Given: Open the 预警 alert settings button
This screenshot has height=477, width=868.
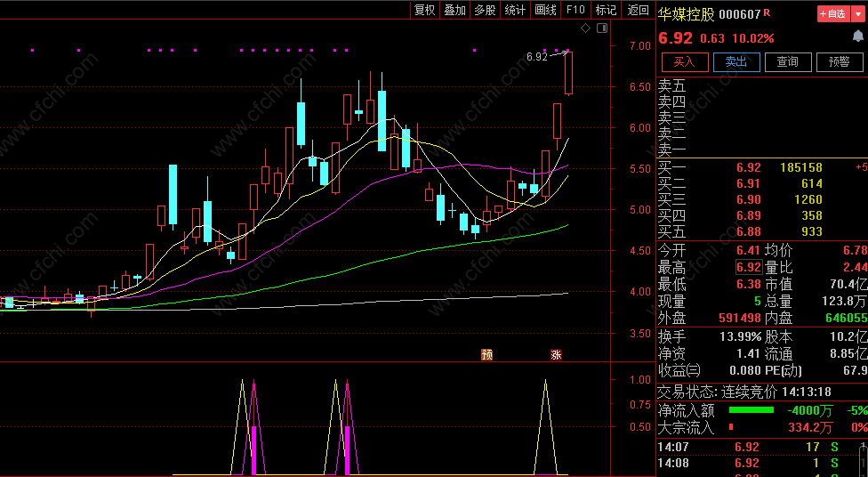Looking at the screenshot, I should point(840,62).
